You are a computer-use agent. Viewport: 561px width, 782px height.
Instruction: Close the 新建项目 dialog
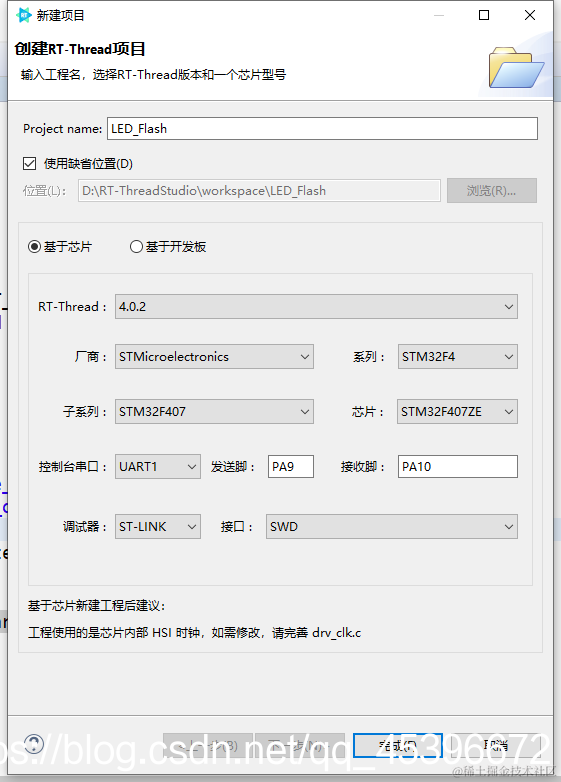coord(530,15)
